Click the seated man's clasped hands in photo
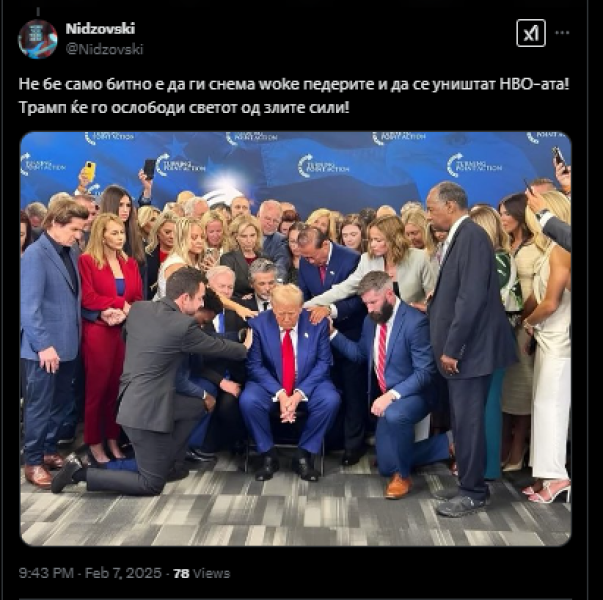Viewport: 603px width, 600px height. tap(289, 408)
